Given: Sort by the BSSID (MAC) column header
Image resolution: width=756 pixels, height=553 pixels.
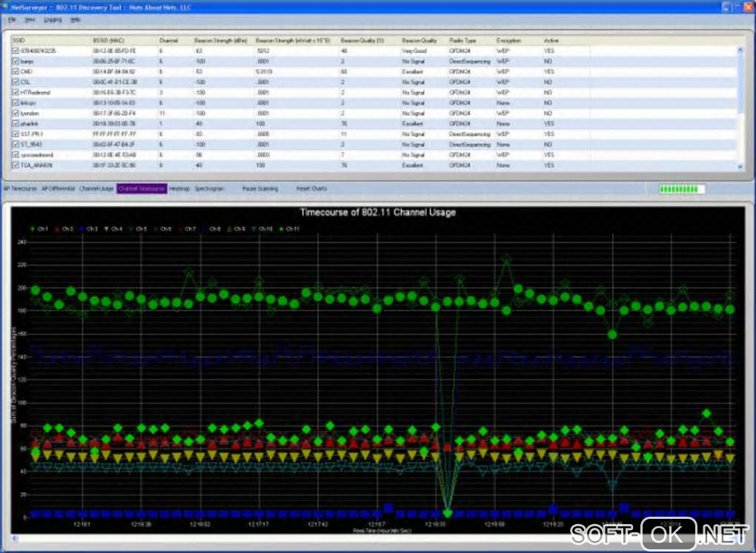Looking at the screenshot, I should click(x=108, y=41).
